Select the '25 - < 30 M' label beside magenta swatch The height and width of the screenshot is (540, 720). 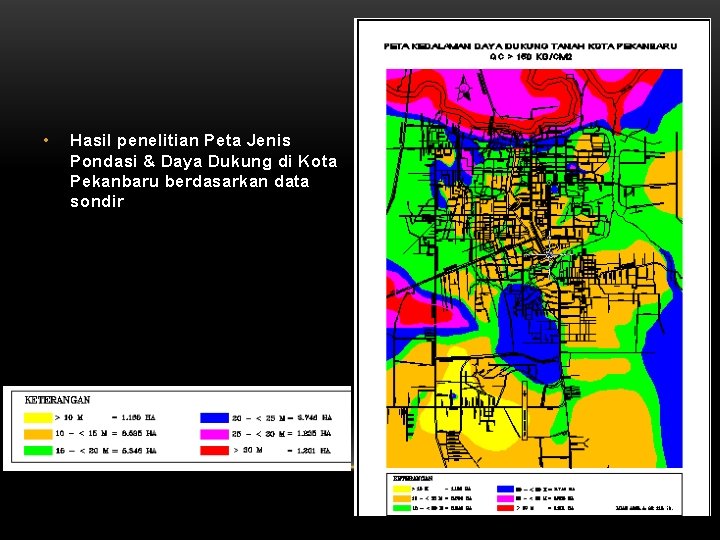click(259, 433)
